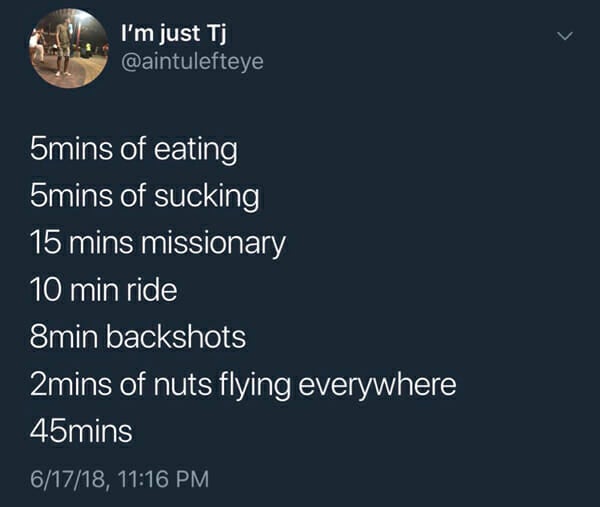
Task: Click the "6/17/18" date text
Action: pyautogui.click(x=69, y=479)
